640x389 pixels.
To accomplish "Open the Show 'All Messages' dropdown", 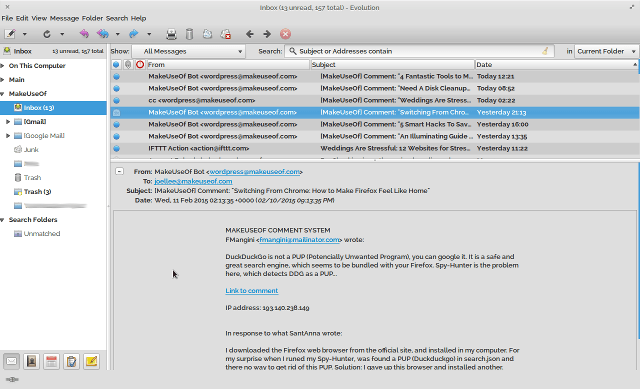I will pos(189,51).
